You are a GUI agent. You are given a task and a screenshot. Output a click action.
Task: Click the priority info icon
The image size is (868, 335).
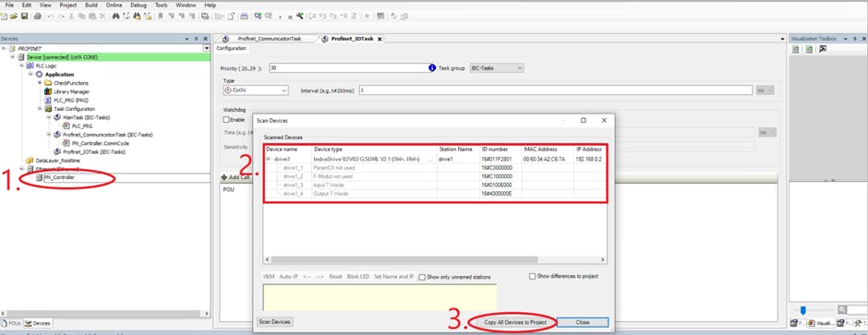[x=432, y=68]
